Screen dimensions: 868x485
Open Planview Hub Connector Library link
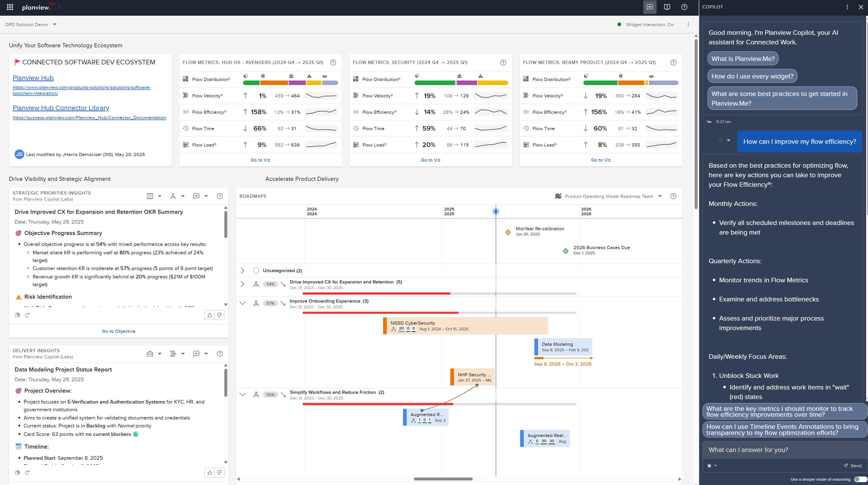[x=61, y=108]
